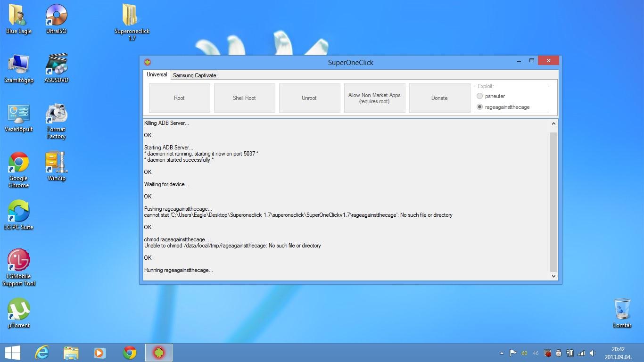Open the Számítógép computer icon
The image size is (644, 362).
(x=19, y=68)
